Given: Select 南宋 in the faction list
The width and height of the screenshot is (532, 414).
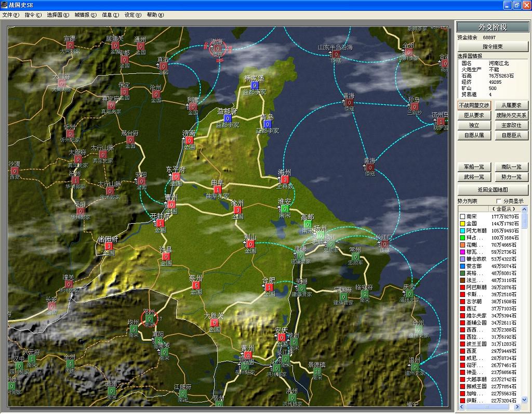Looking at the screenshot, I should [x=472, y=216].
